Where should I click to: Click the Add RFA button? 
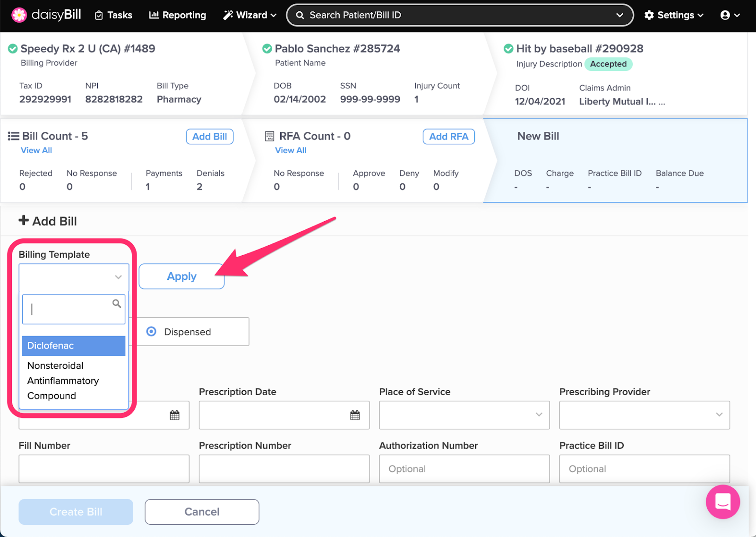(448, 137)
